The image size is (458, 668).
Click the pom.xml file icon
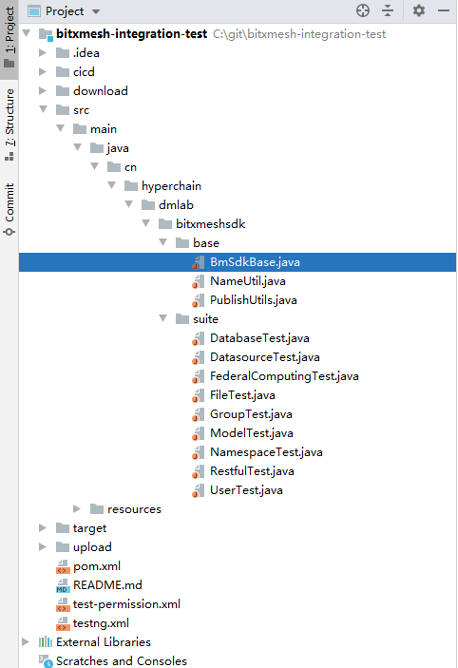click(63, 566)
